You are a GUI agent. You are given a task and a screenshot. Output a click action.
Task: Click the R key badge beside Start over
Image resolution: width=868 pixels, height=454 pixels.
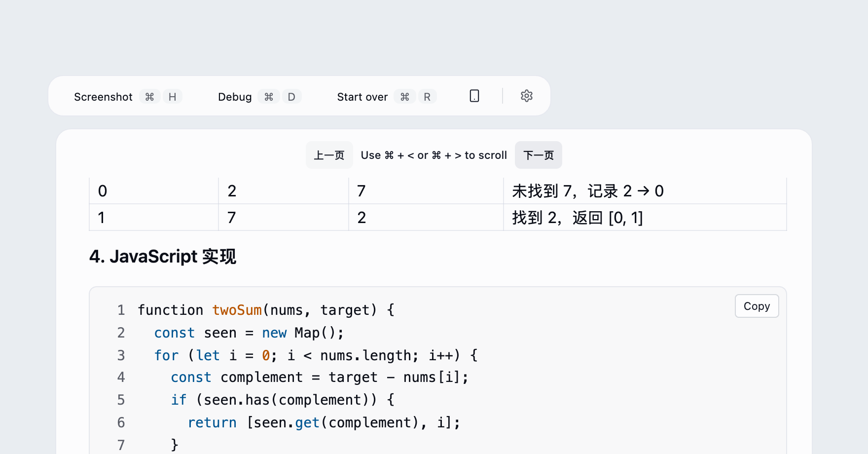pos(427,97)
